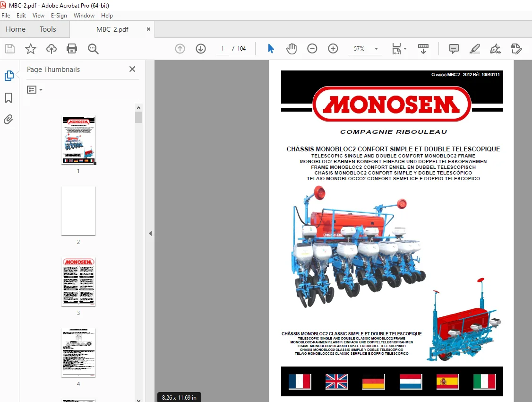The image size is (532, 402).
Task: Zoom out with the minus circle
Action: tap(312, 49)
